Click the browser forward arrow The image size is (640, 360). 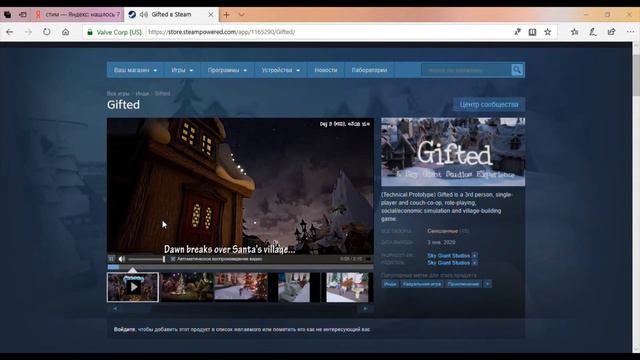[28, 32]
